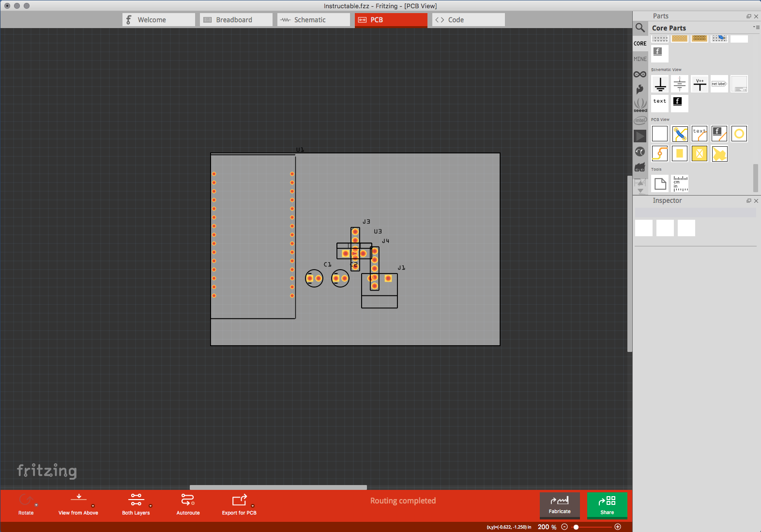Switch to the Breadboard tab
The image size is (761, 532).
236,20
